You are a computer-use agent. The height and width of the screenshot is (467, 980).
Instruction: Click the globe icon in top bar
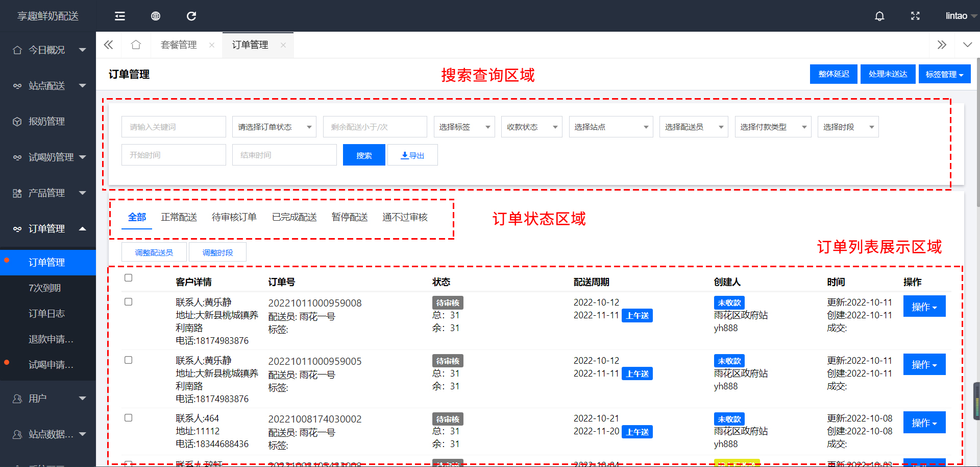point(156,16)
